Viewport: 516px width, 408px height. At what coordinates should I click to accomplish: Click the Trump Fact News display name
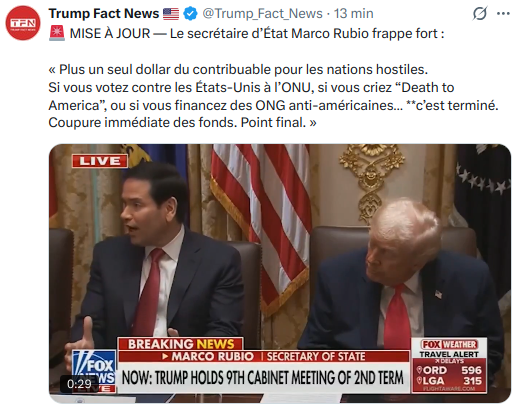[104, 14]
